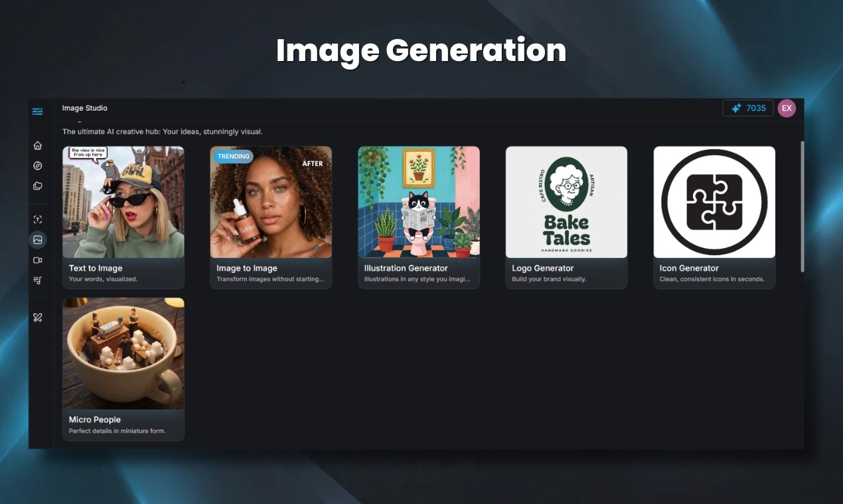This screenshot has width=843, height=504.
Task: Click the sparkle icon next to the credits
Action: click(737, 107)
